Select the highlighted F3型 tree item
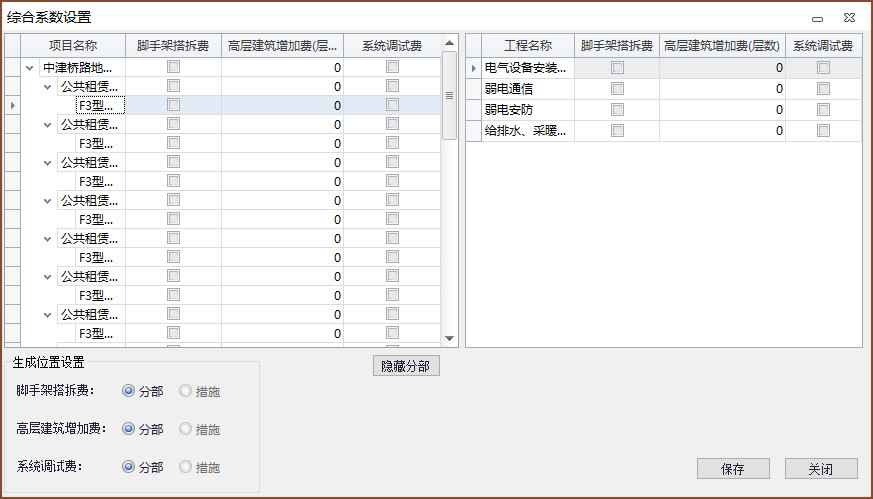Screen dimensions: 873x499 [x=100, y=106]
